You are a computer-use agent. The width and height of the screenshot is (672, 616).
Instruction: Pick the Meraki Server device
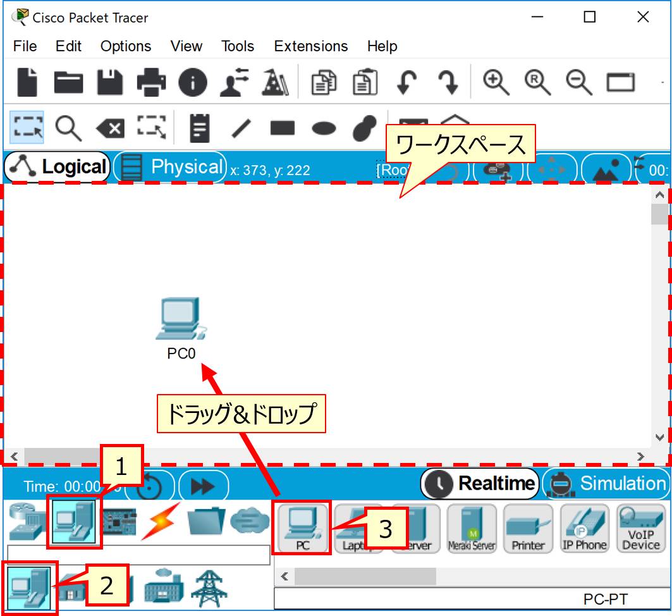click(x=472, y=529)
